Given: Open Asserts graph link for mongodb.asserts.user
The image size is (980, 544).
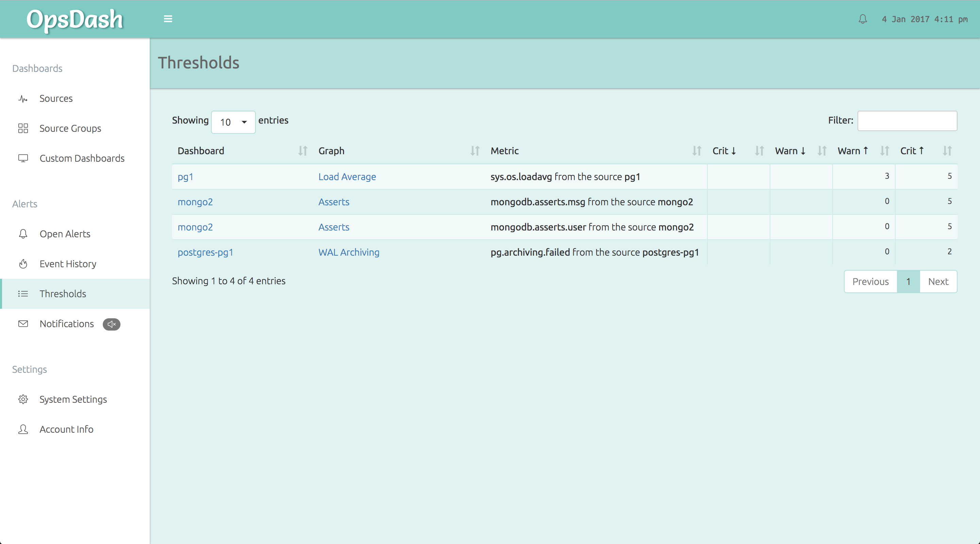Looking at the screenshot, I should pyautogui.click(x=333, y=227).
